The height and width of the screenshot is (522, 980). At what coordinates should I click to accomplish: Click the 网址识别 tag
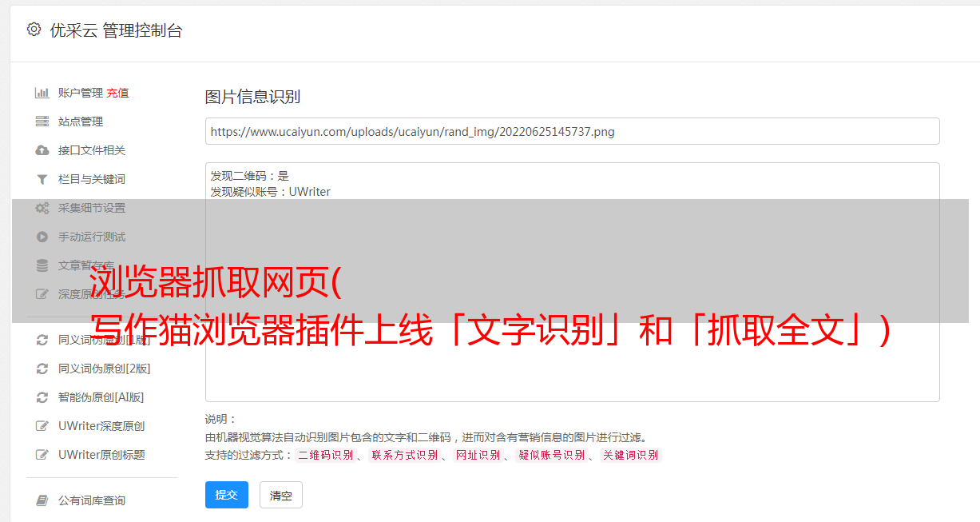[x=478, y=455]
